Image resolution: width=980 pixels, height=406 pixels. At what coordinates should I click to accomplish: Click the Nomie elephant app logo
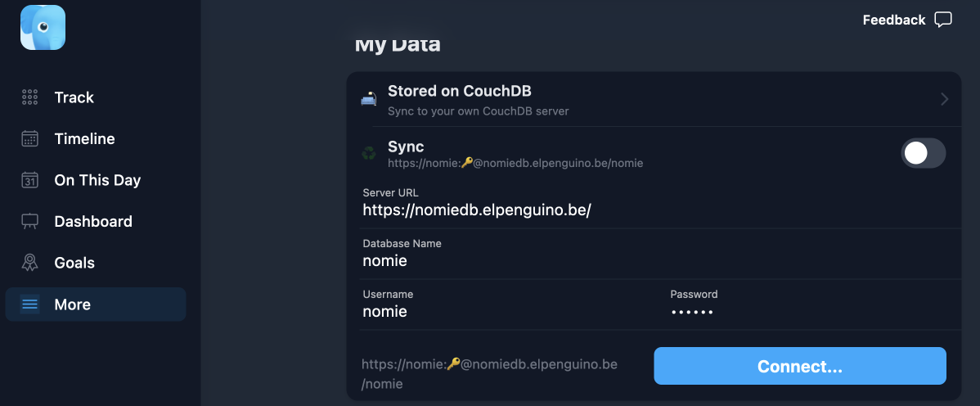click(x=43, y=27)
